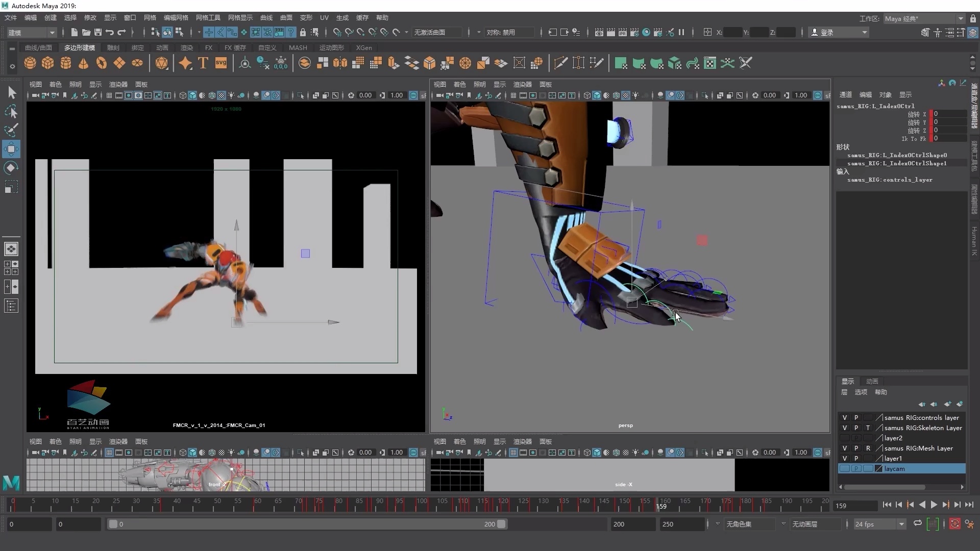Click the Type tool (T) shelf icon
This screenshot has height=551, width=980.
pyautogui.click(x=203, y=63)
